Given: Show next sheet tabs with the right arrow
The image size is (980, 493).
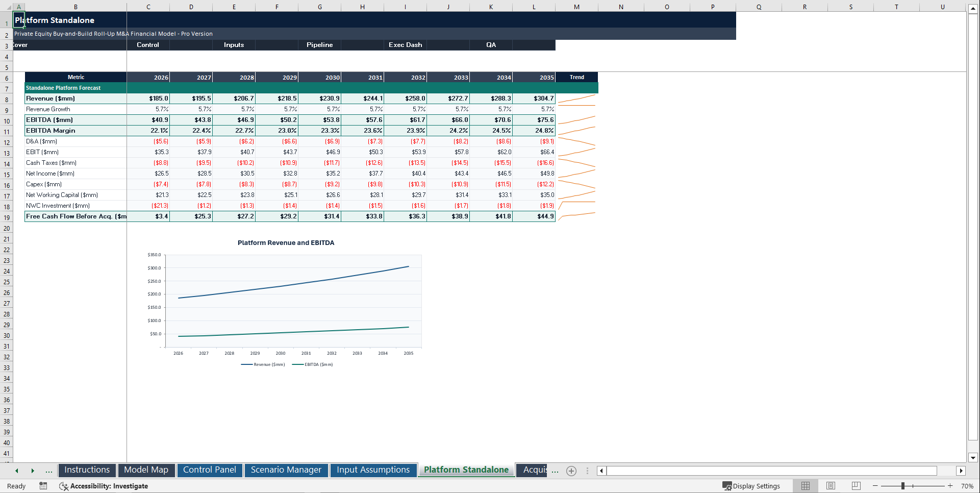Looking at the screenshot, I should coord(33,471).
